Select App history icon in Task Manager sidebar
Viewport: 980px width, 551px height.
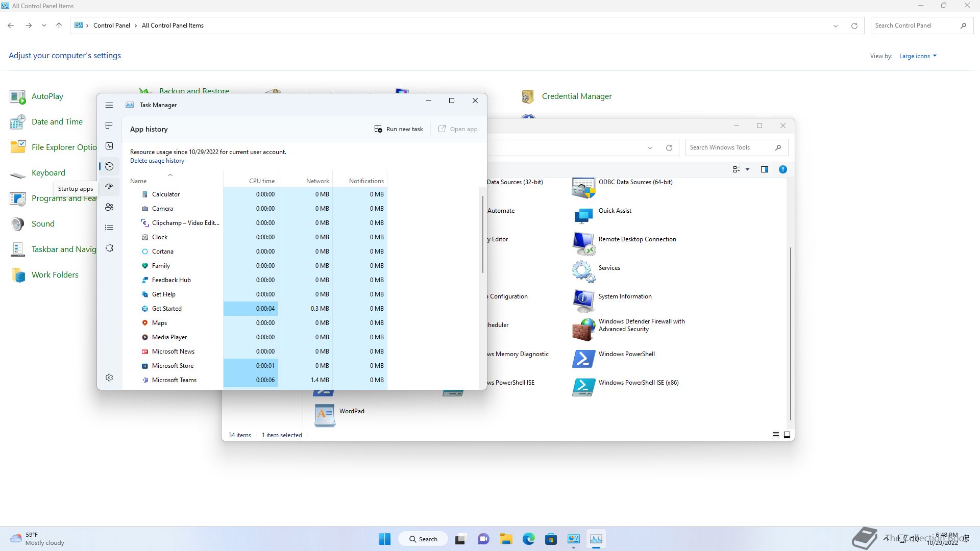click(109, 166)
